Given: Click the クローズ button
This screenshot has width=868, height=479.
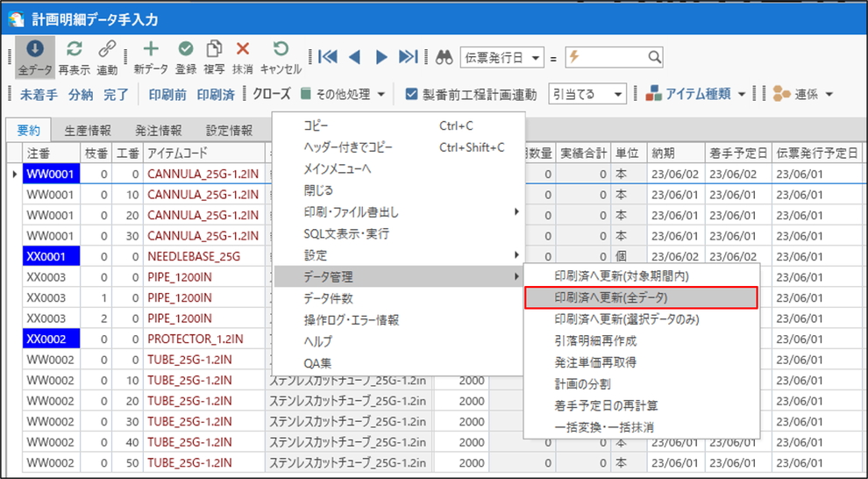Looking at the screenshot, I should coord(272,94).
